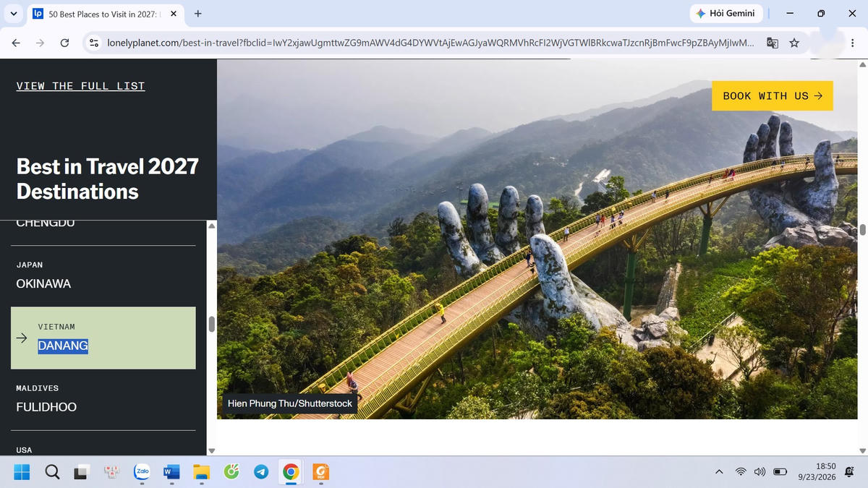The width and height of the screenshot is (868, 488).
Task: Click the 'Hỏi Gemini' button
Action: 725,13
